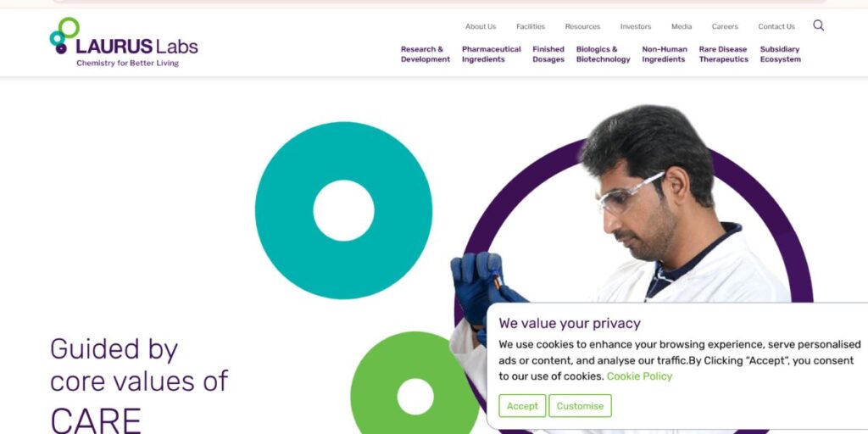Visit the Facilities link
Screen dimensions: 868x434
click(x=531, y=26)
